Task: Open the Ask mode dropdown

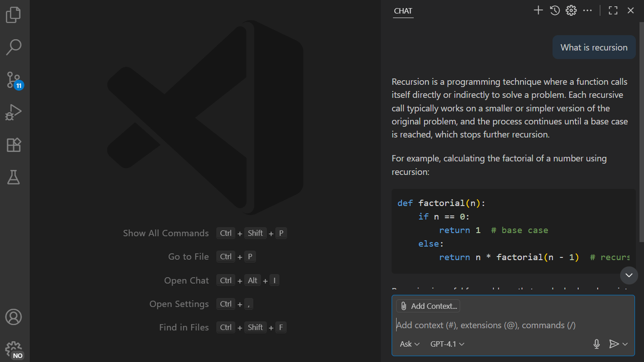Action: (409, 344)
